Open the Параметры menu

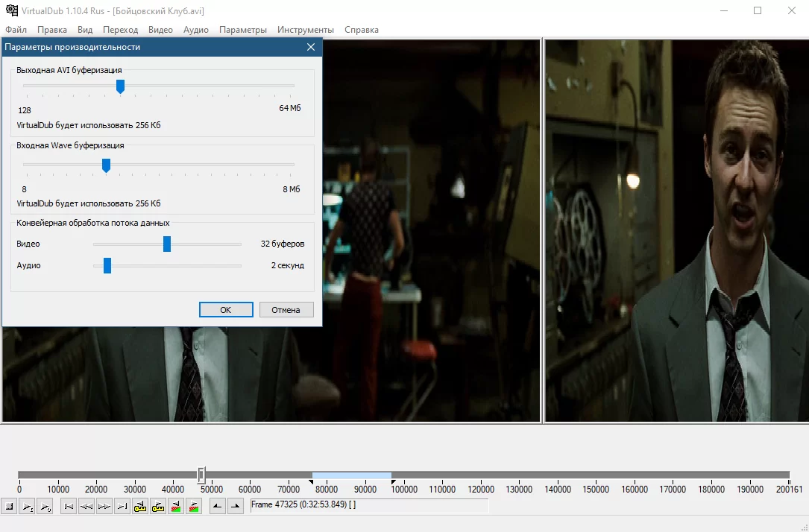[243, 30]
